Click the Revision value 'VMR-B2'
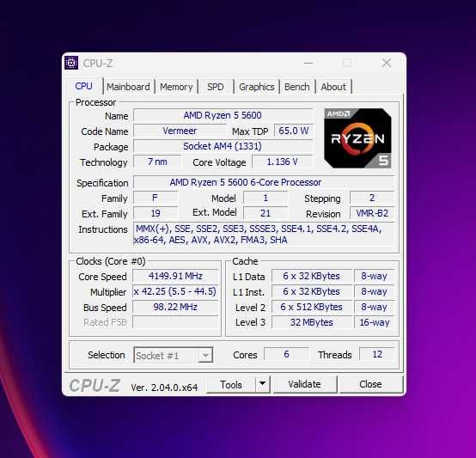This screenshot has width=476, height=458. pos(372,213)
